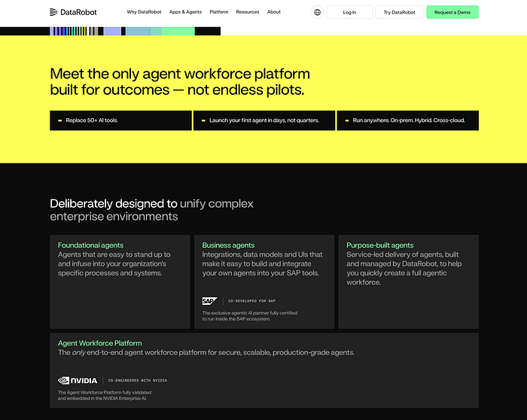Image resolution: width=527 pixels, height=420 pixels.
Task: Open the Resources menu
Action: pos(248,12)
